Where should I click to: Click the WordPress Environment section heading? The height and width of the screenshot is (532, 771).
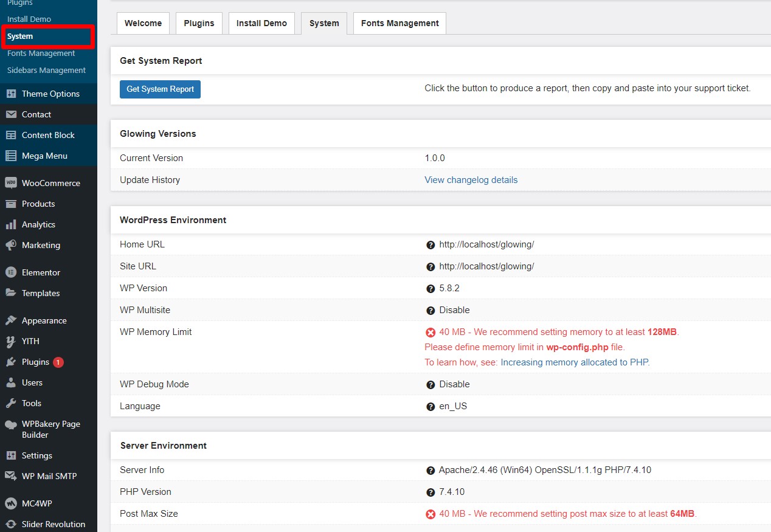click(x=173, y=220)
